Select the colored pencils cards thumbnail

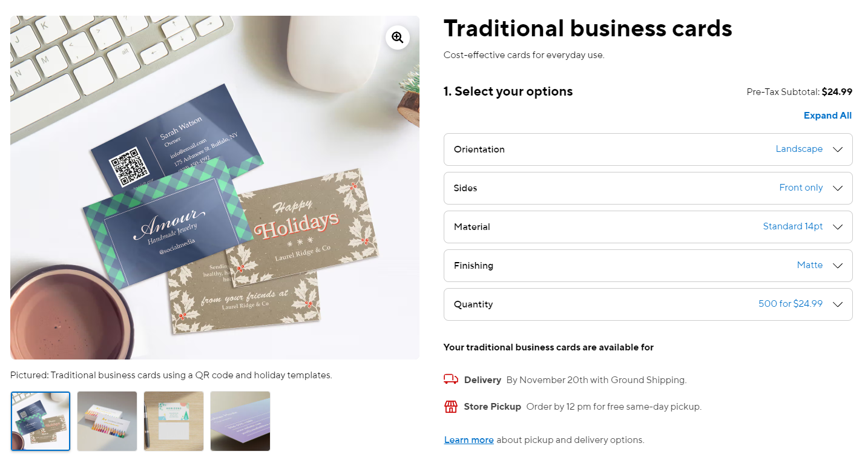point(107,421)
